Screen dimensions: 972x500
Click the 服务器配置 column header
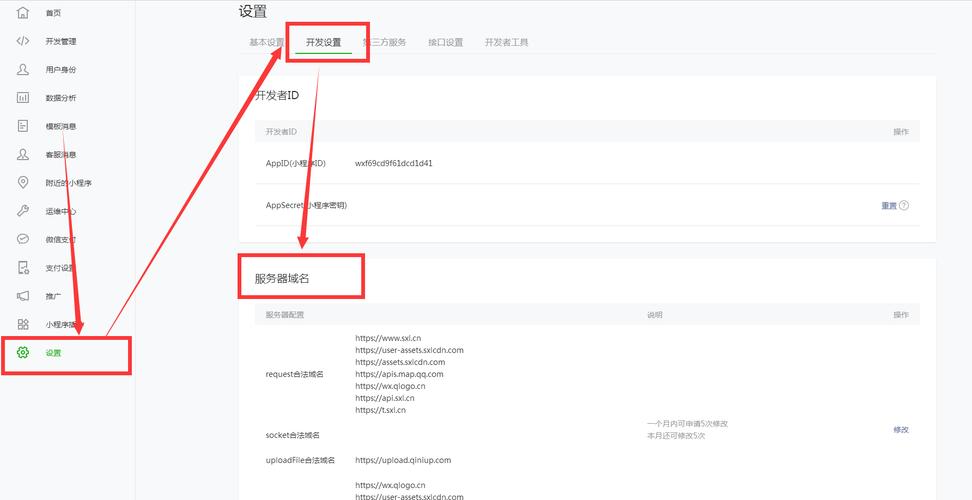pos(285,315)
